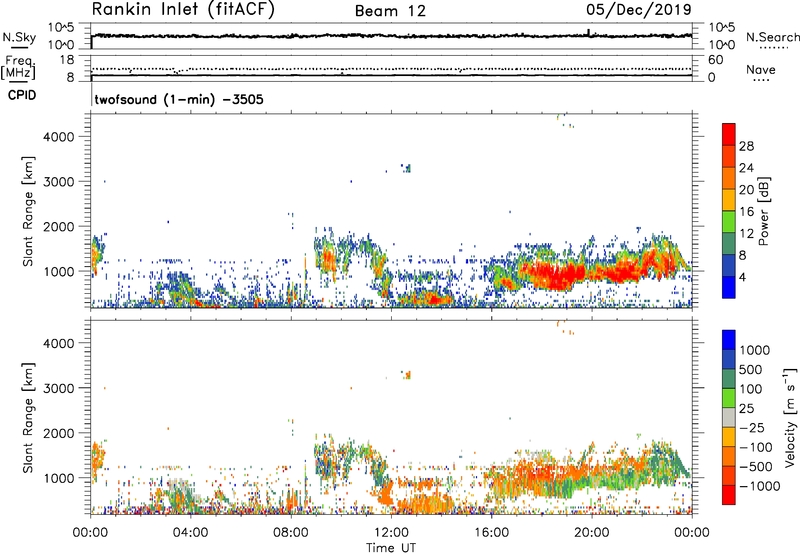
Task: Select the 16:00 time tick label
Action: (x=491, y=533)
